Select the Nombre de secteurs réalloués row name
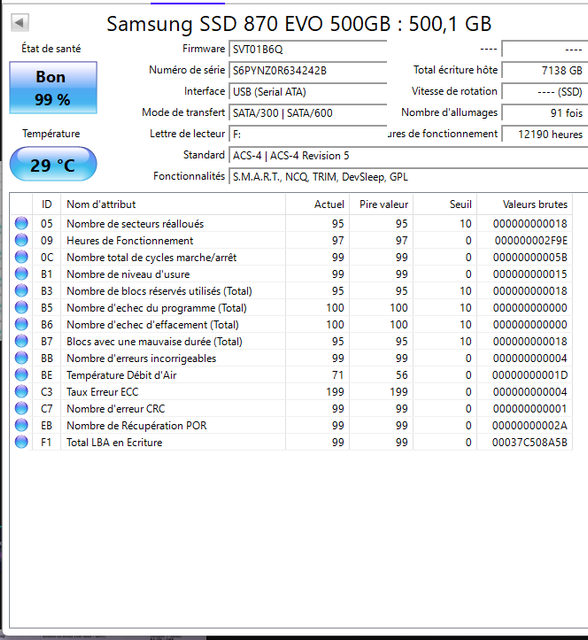Image resolution: width=588 pixels, height=640 pixels. pyautogui.click(x=135, y=224)
